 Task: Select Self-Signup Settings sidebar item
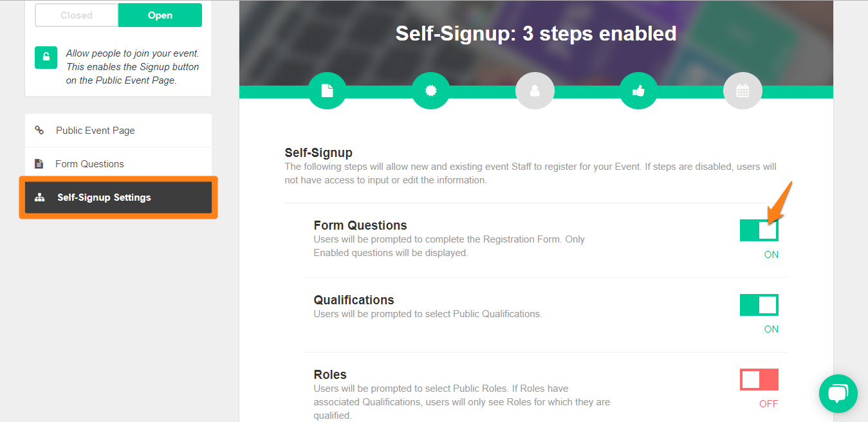[x=118, y=197]
